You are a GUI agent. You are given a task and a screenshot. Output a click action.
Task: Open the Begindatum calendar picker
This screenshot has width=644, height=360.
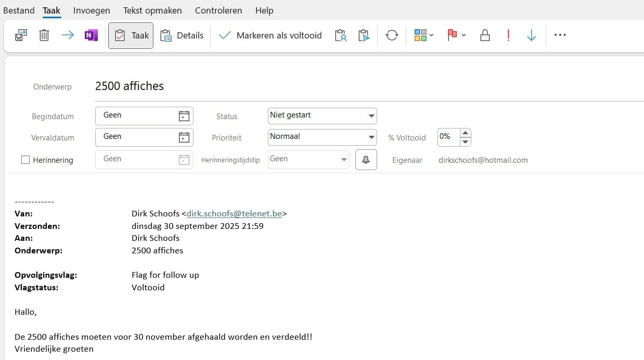(x=184, y=116)
